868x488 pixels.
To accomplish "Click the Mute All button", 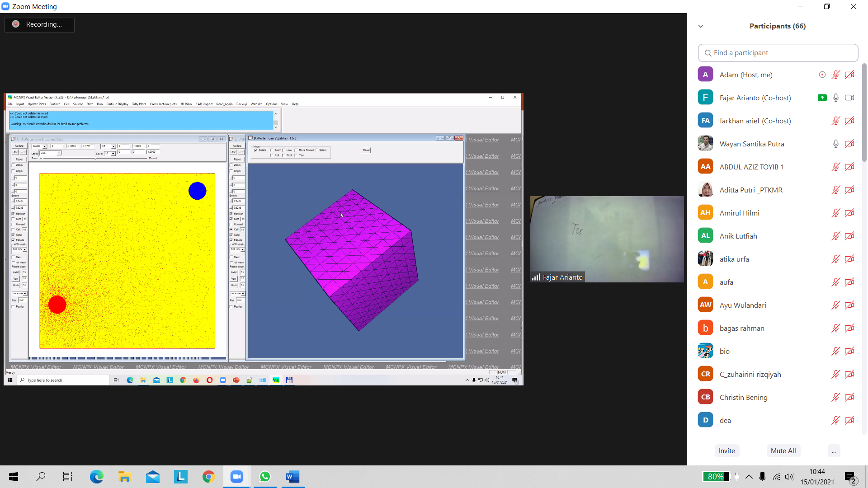I will click(783, 451).
